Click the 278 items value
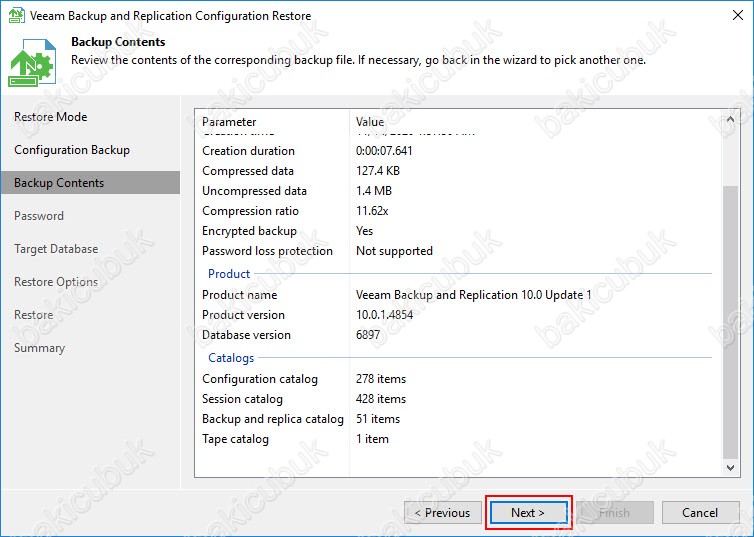The width and height of the screenshot is (754, 537). coord(381,379)
